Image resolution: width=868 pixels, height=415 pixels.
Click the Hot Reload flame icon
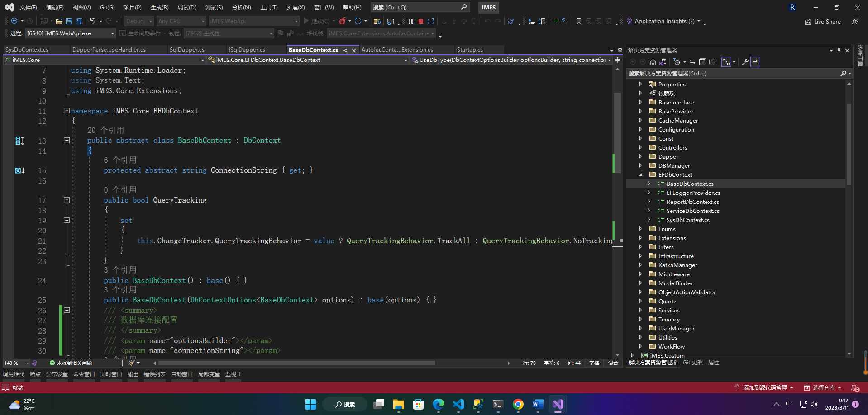pos(343,21)
